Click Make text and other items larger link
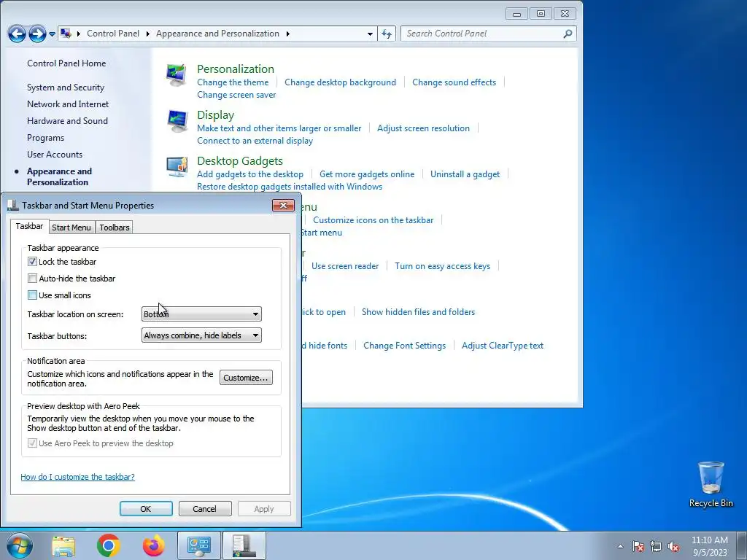This screenshot has height=560, width=747. 279,128
